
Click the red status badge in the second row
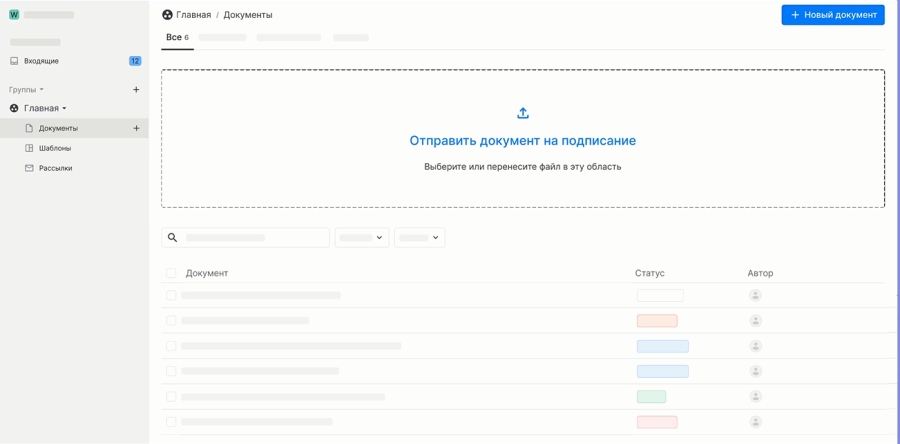[x=657, y=321]
